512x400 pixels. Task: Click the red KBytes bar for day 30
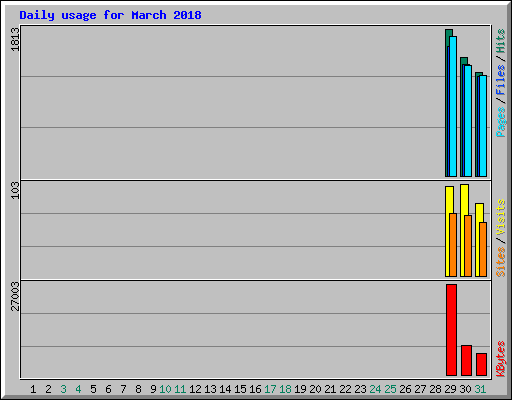(x=467, y=360)
